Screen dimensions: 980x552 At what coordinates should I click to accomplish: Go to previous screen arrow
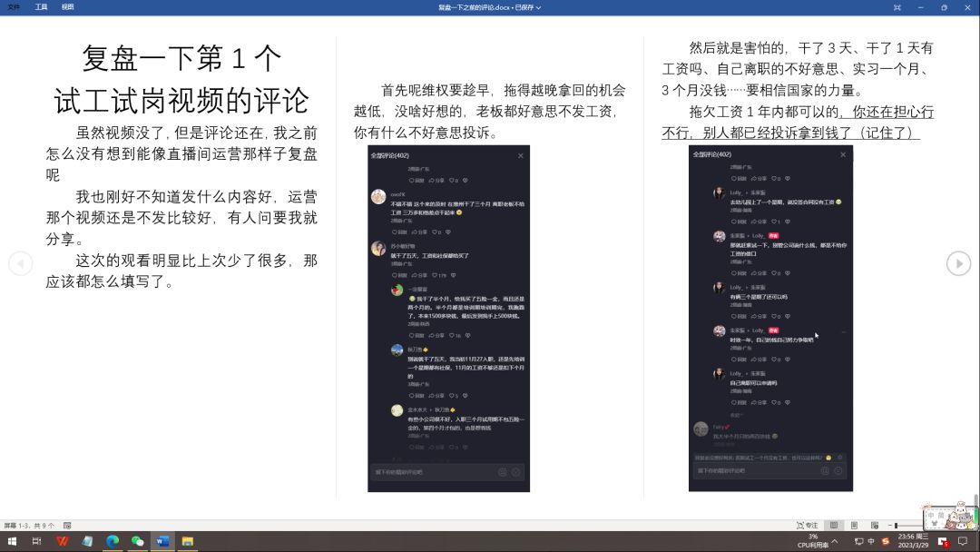tap(20, 263)
